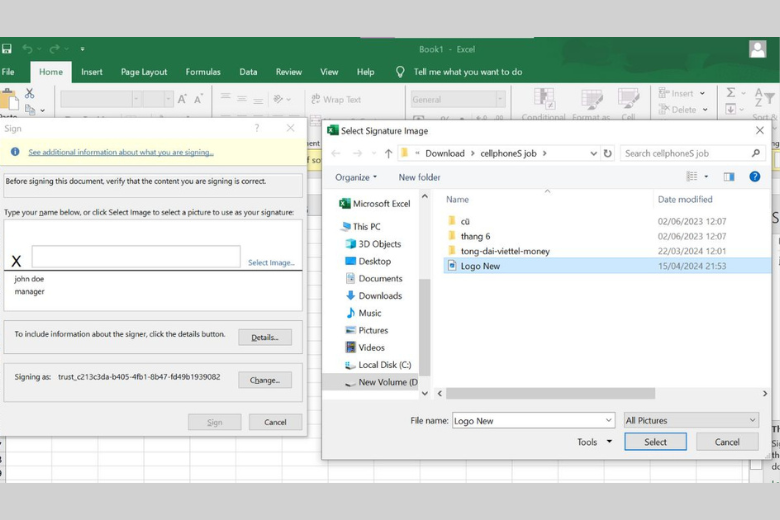The height and width of the screenshot is (520, 780).
Task: Select 3D Objects in the navigation pane
Action: click(373, 244)
